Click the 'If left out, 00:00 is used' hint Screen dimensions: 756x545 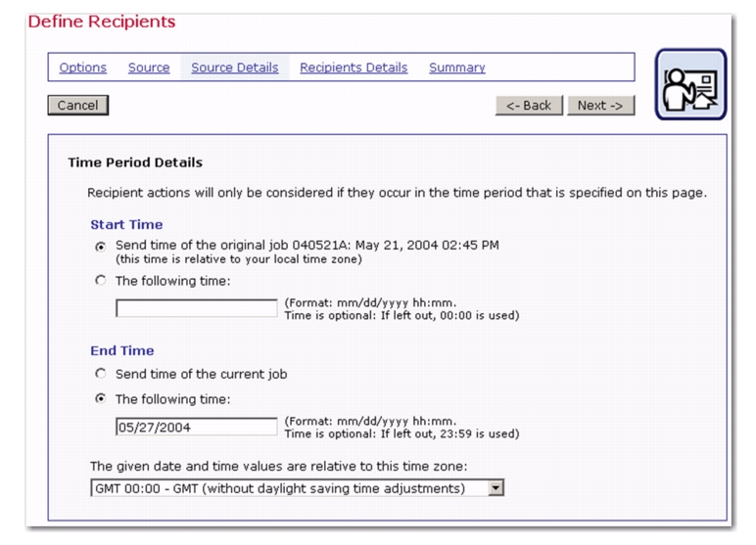[x=449, y=316]
